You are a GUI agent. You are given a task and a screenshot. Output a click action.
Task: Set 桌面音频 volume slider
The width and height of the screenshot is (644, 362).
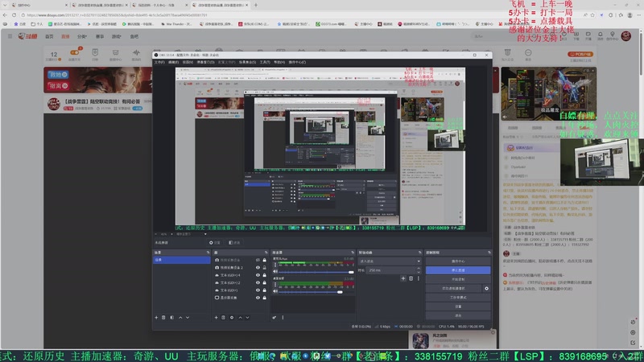click(x=316, y=292)
